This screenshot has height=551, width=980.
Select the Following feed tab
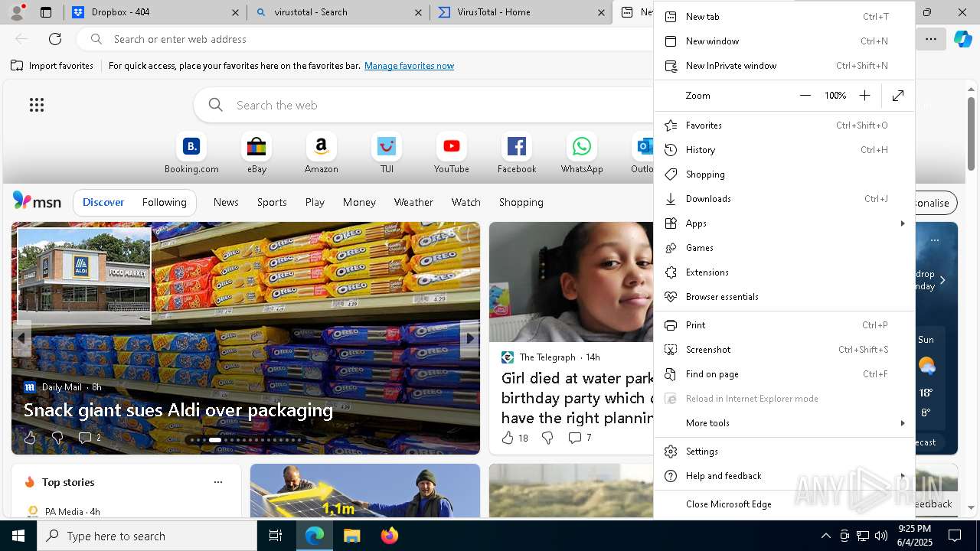(x=164, y=202)
